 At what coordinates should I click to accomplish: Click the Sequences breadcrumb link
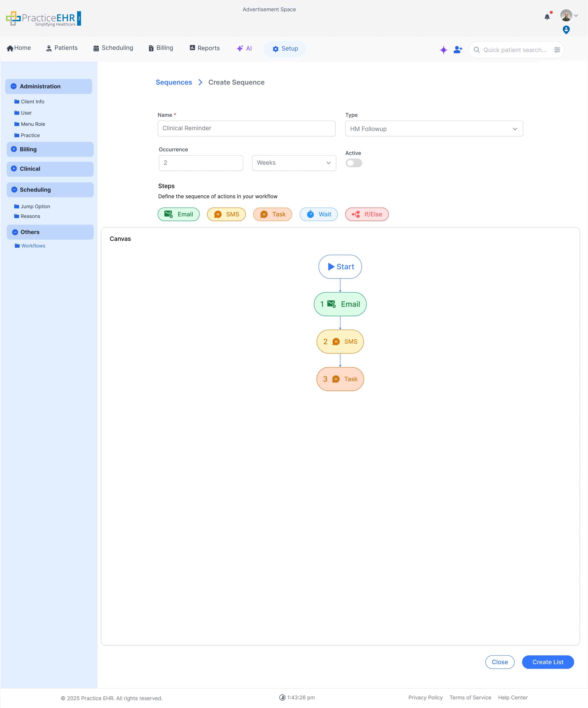(x=174, y=82)
